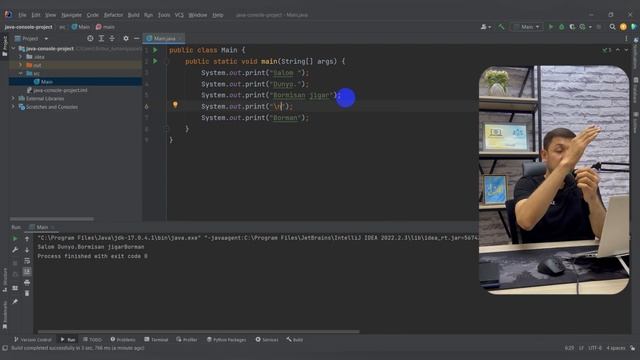Open the View menu
The height and width of the screenshot is (360, 640).
click(50, 15)
